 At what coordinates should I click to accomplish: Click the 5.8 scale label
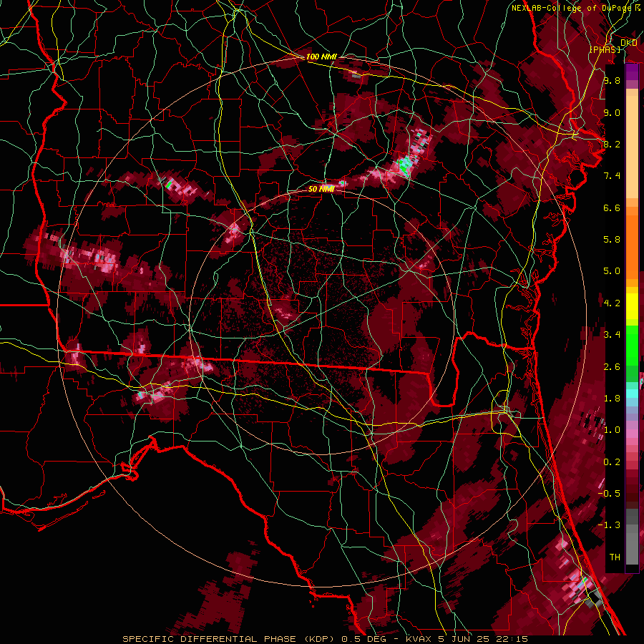(x=612, y=240)
